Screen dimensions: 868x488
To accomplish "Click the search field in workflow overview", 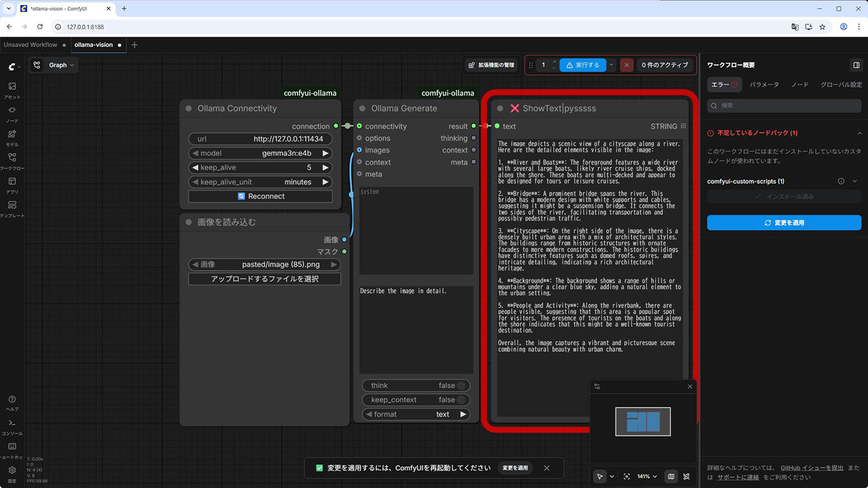I will 784,106.
